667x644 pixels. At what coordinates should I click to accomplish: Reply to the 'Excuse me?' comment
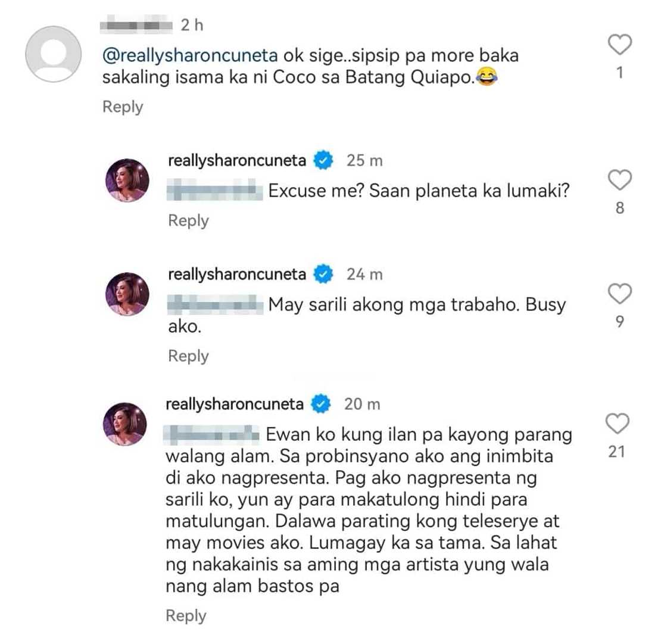pos(188,221)
